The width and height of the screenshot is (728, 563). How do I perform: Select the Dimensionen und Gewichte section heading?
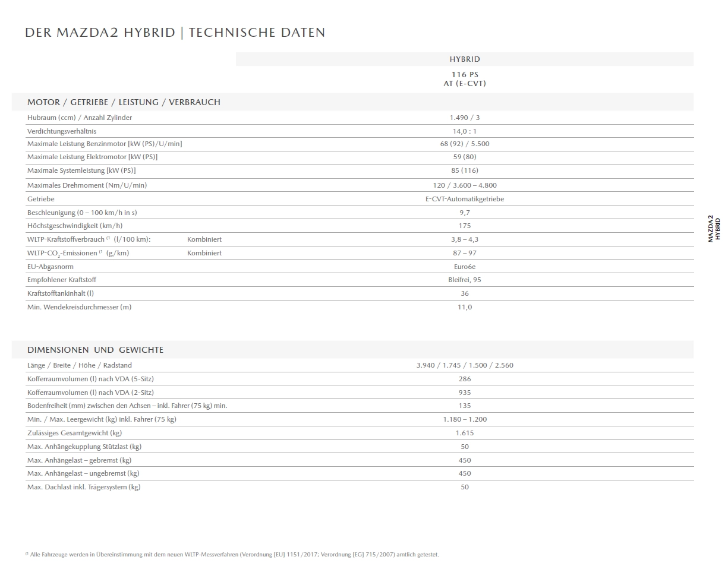95,350
